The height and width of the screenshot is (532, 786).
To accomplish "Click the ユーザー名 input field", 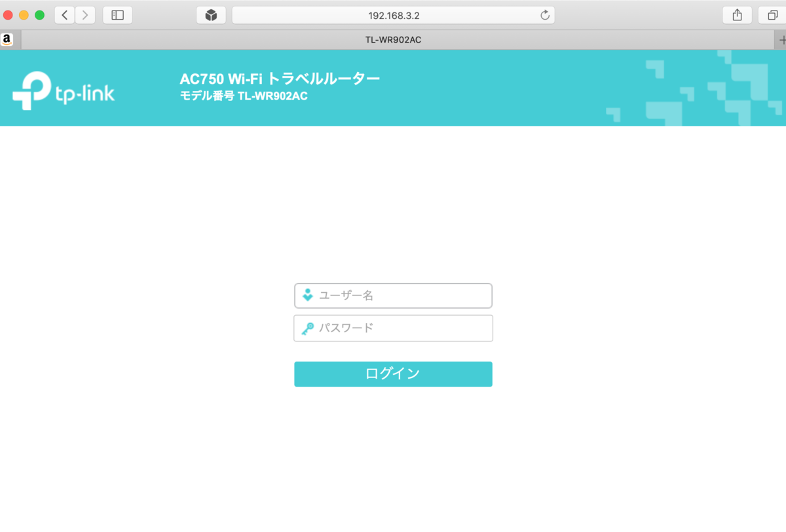I will coord(393,295).
